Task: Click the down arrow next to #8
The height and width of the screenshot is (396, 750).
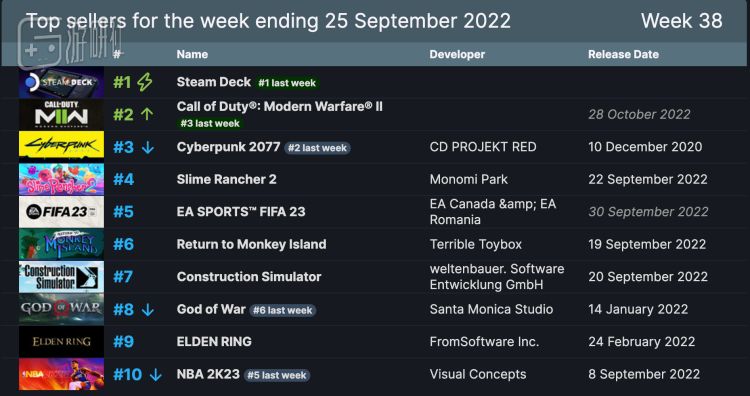Action: click(x=148, y=309)
